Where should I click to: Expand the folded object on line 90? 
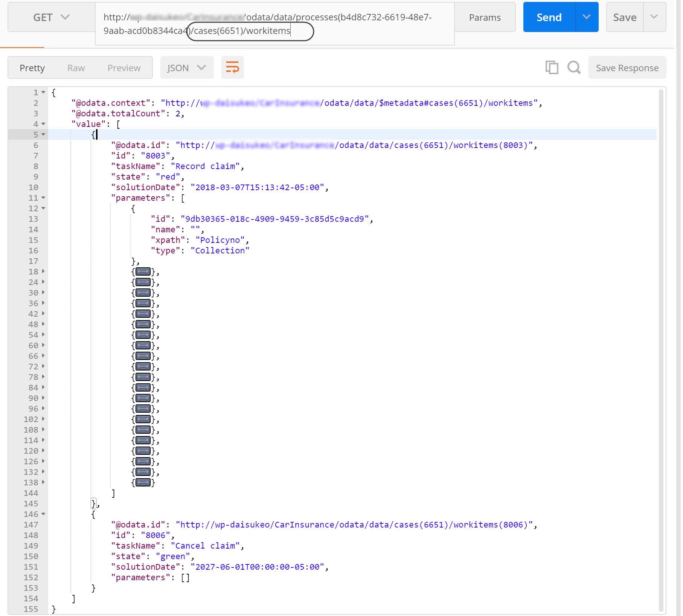tap(143, 398)
